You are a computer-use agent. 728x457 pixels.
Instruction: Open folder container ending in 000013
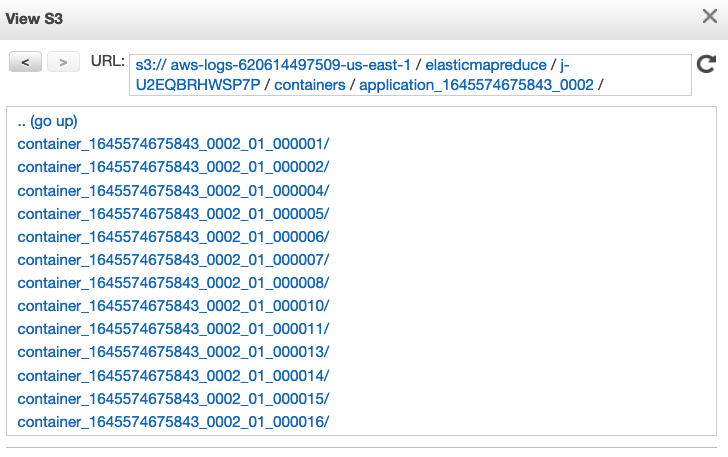pos(173,352)
